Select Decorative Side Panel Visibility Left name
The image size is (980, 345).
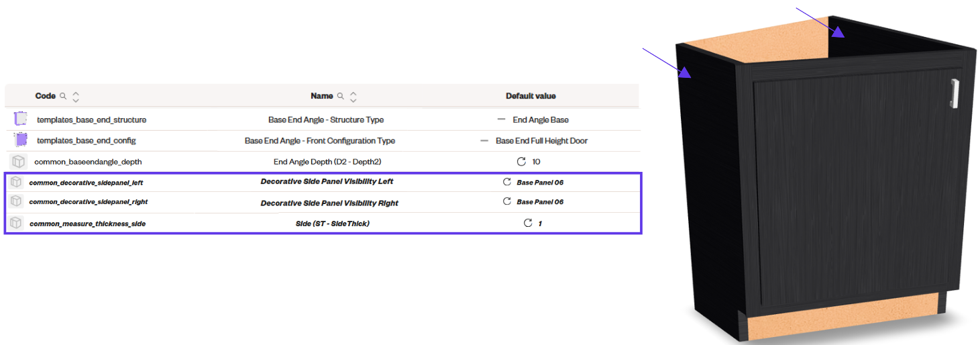click(x=327, y=182)
